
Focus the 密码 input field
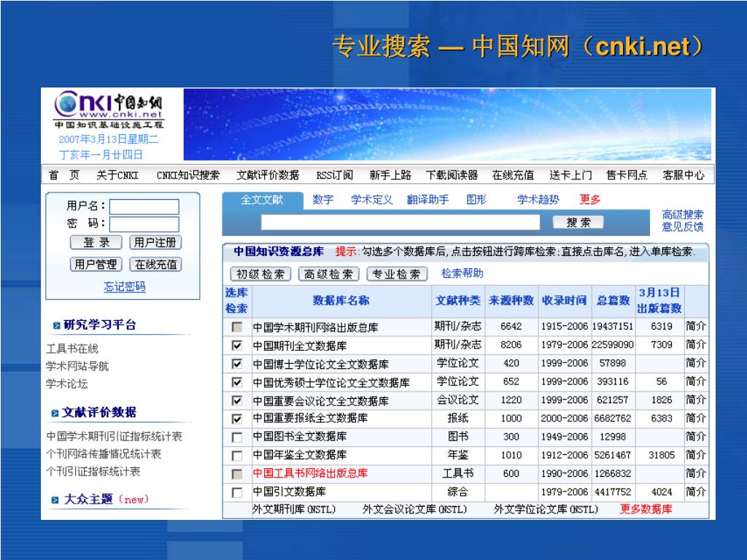click(144, 225)
